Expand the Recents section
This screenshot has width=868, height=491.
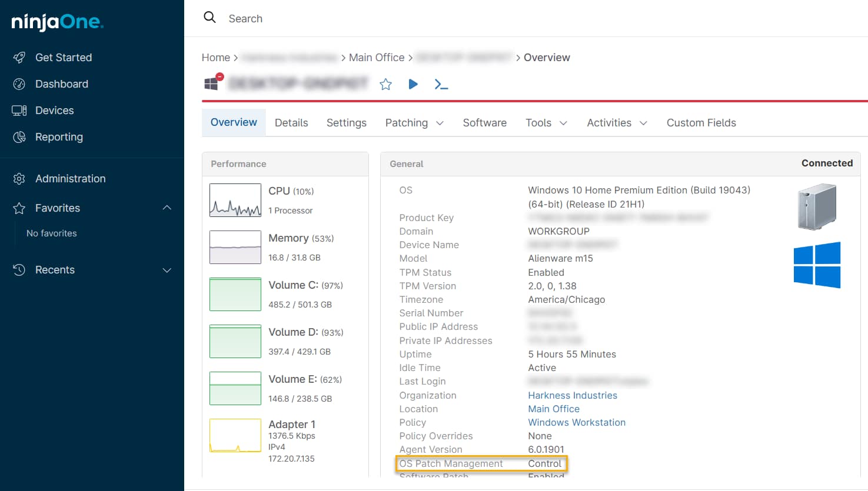(x=167, y=270)
